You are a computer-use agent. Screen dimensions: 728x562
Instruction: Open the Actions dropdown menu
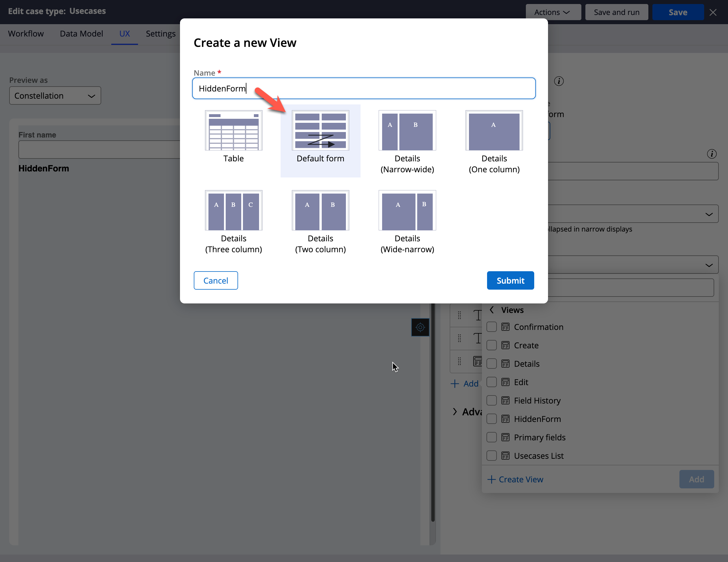click(553, 12)
